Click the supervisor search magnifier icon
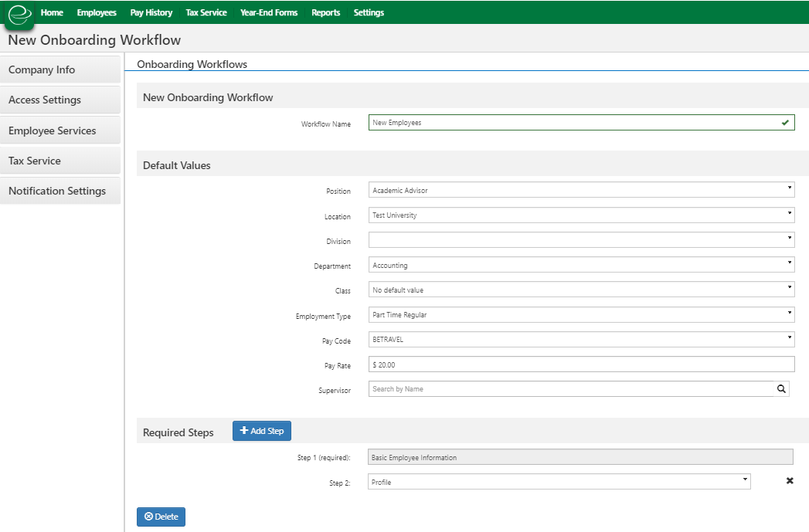This screenshot has height=532, width=809. pos(781,389)
